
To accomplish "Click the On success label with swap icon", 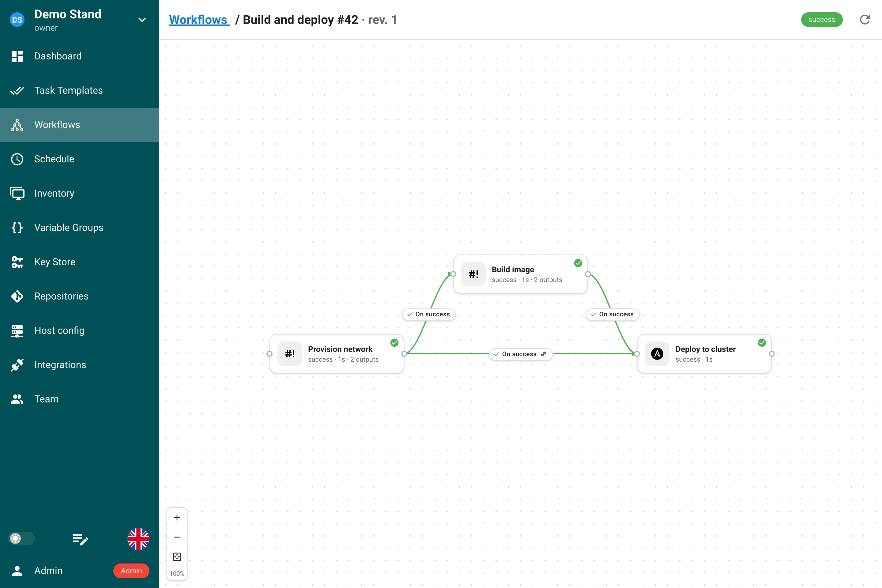I will point(521,354).
